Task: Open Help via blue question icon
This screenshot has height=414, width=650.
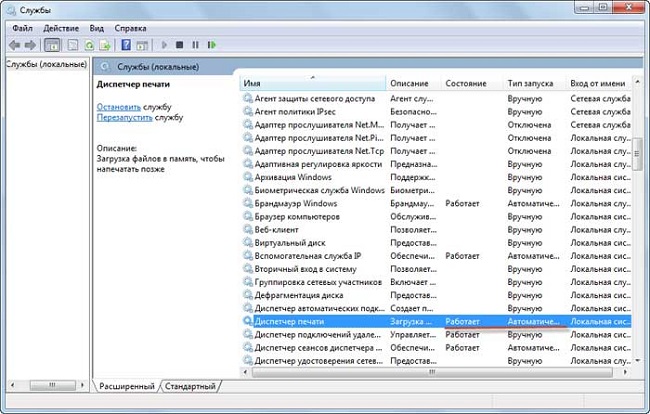Action: tap(126, 45)
